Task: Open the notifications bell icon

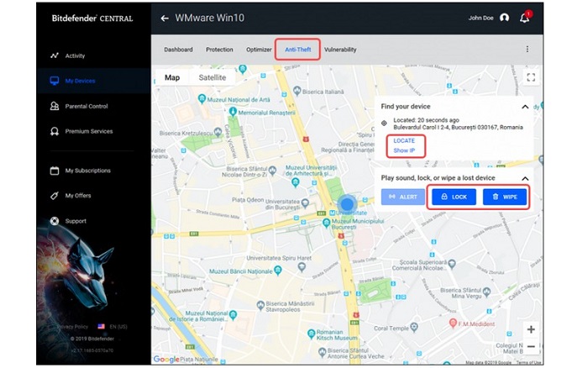Action: (525, 18)
